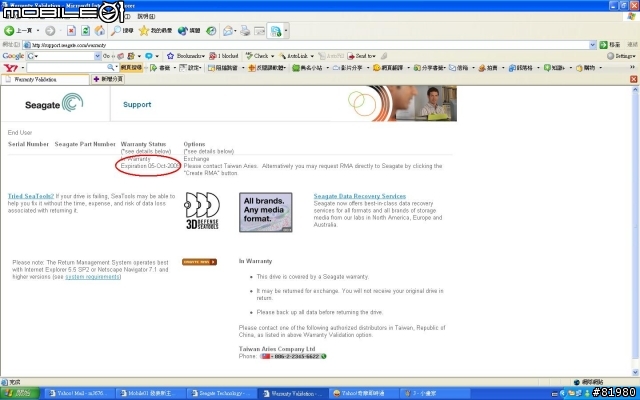The width and height of the screenshot is (640, 400).
Task: Open the Google toolbar Check spelling button
Action: point(260,56)
